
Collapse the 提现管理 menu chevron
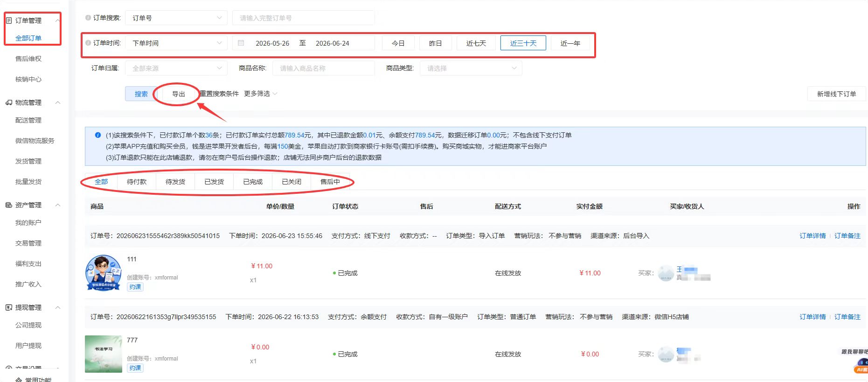[x=58, y=307]
